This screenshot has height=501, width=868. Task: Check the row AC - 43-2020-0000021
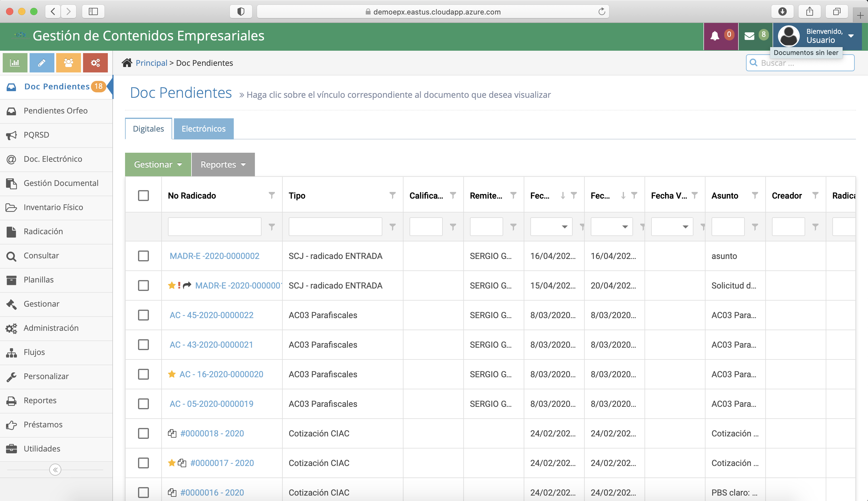pyautogui.click(x=143, y=345)
